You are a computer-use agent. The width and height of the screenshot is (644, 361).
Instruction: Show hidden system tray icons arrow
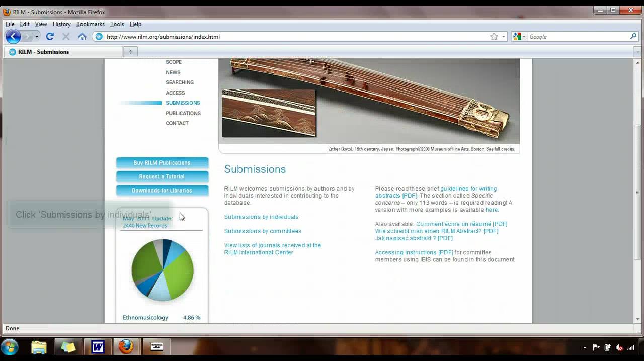pyautogui.click(x=585, y=347)
